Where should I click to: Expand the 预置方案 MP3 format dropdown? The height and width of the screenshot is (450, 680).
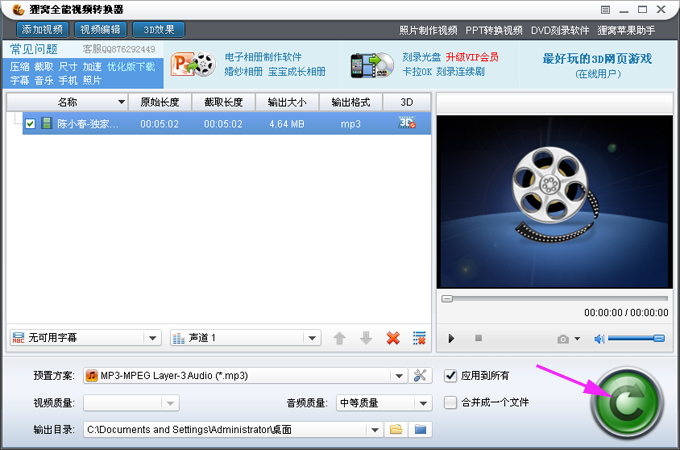point(399,376)
